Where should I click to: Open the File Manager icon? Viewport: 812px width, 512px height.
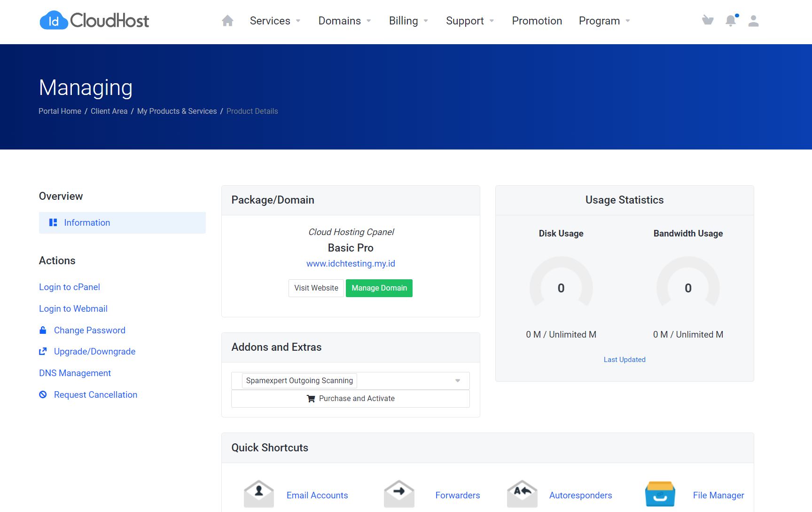(660, 493)
